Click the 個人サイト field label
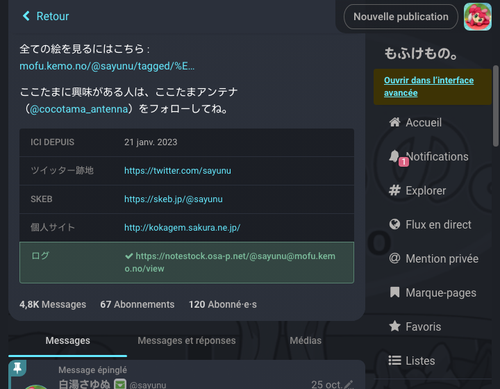Viewport: 500px width, 389px height. (52, 227)
